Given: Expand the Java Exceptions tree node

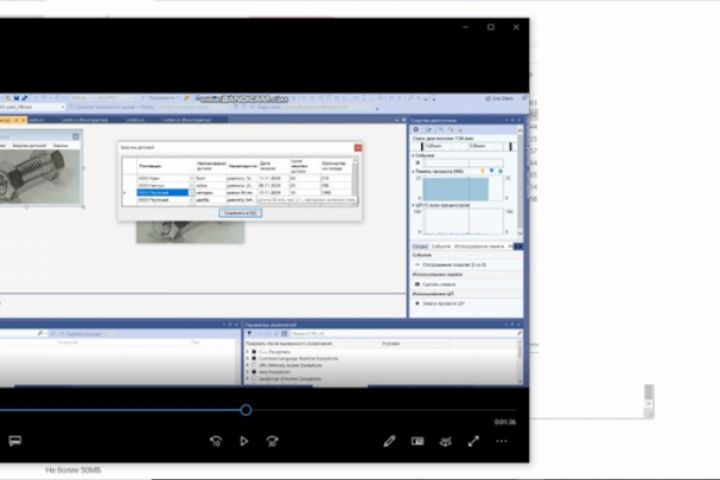Looking at the screenshot, I should coord(248,372).
